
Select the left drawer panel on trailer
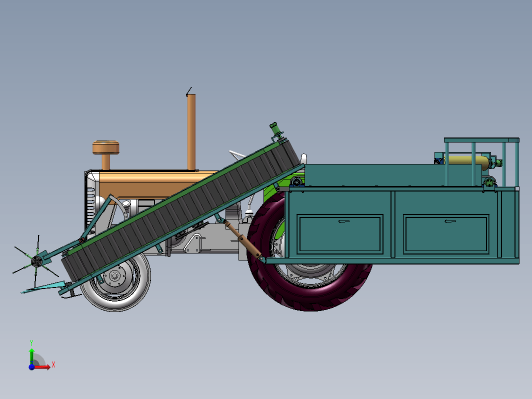click(340, 234)
